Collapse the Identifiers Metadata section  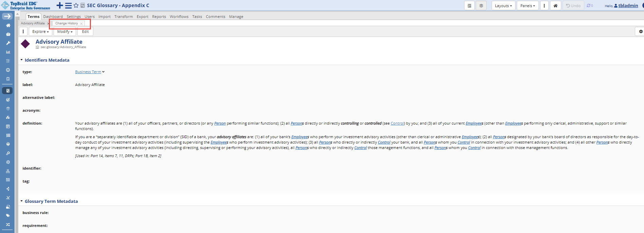click(22, 60)
